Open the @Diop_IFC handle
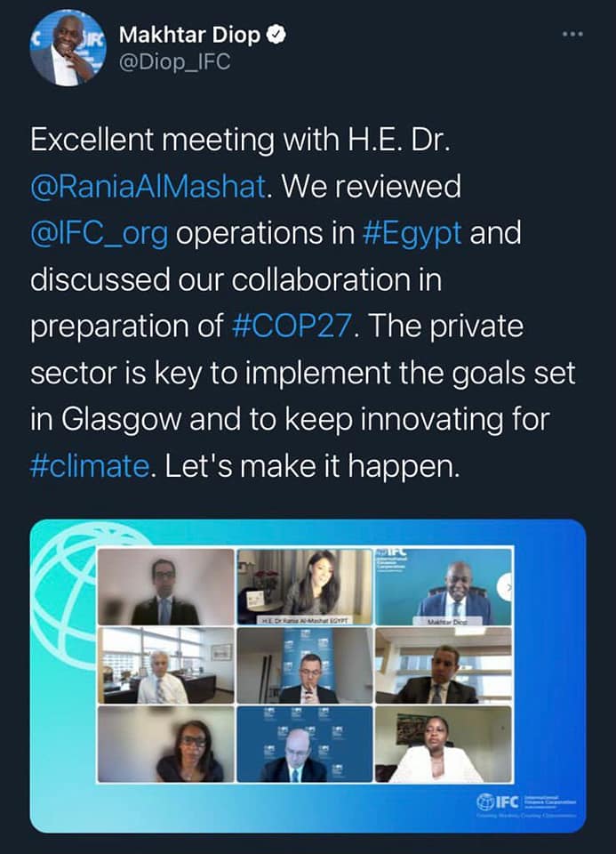 [x=174, y=63]
